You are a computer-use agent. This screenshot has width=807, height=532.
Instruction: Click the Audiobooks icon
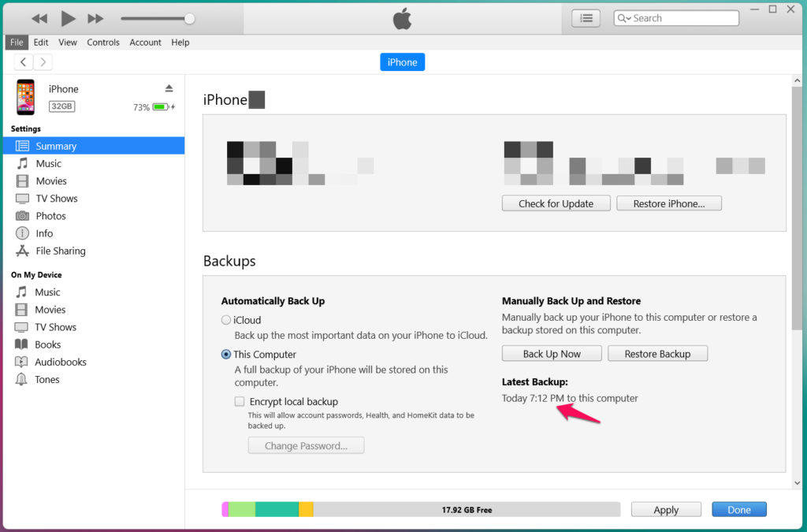pyautogui.click(x=21, y=362)
